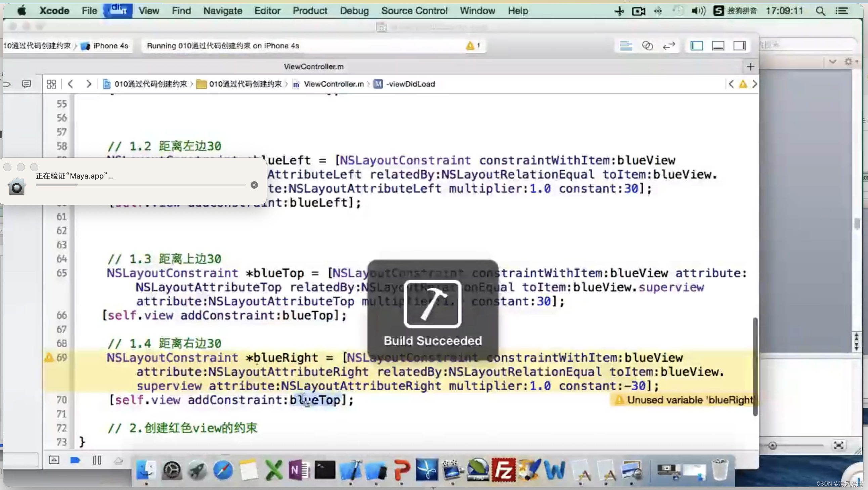This screenshot has height=490, width=868.
Task: Cancel the Maya.app verification
Action: point(254,185)
